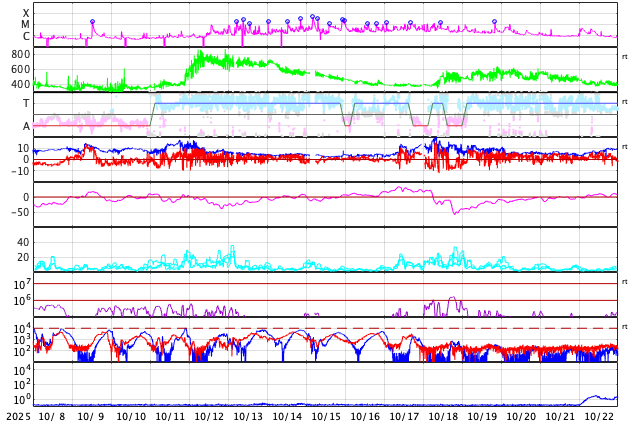Click the dashed red threshold line
The height and width of the screenshot is (424, 634).
click(x=300, y=328)
